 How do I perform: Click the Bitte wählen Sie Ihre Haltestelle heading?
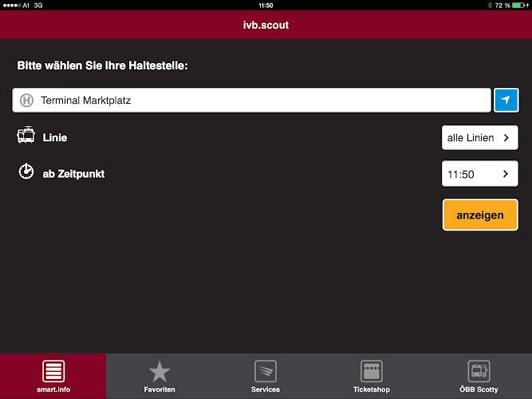point(102,65)
